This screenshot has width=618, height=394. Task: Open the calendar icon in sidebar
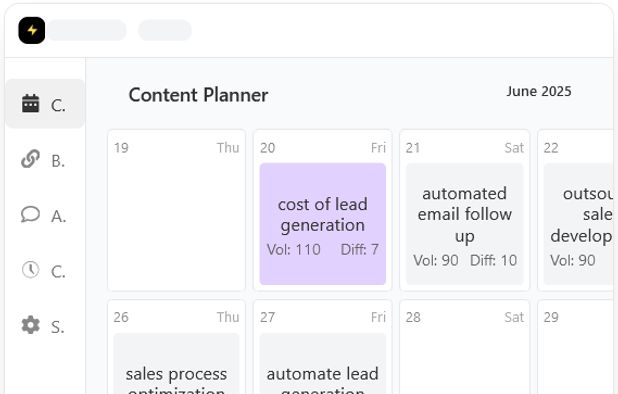pos(30,104)
